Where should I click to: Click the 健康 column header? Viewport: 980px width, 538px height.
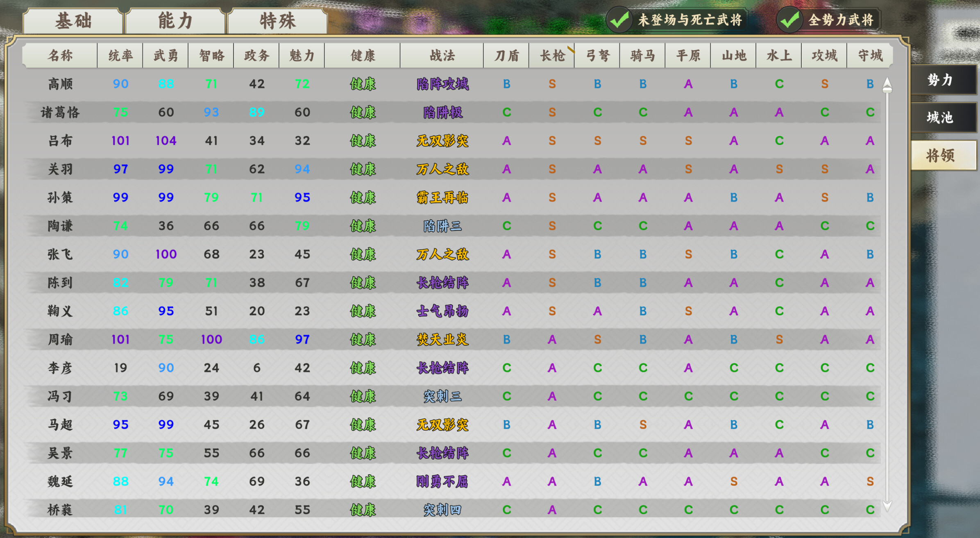tap(362, 56)
